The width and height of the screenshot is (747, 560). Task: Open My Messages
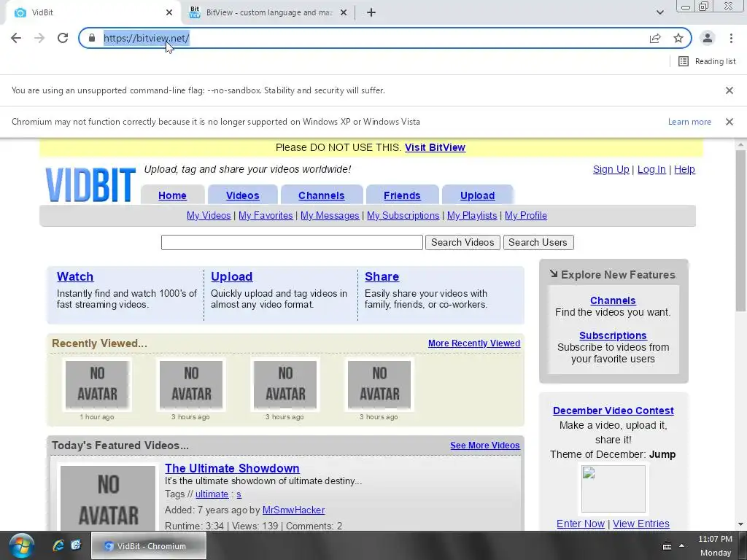[x=330, y=216]
